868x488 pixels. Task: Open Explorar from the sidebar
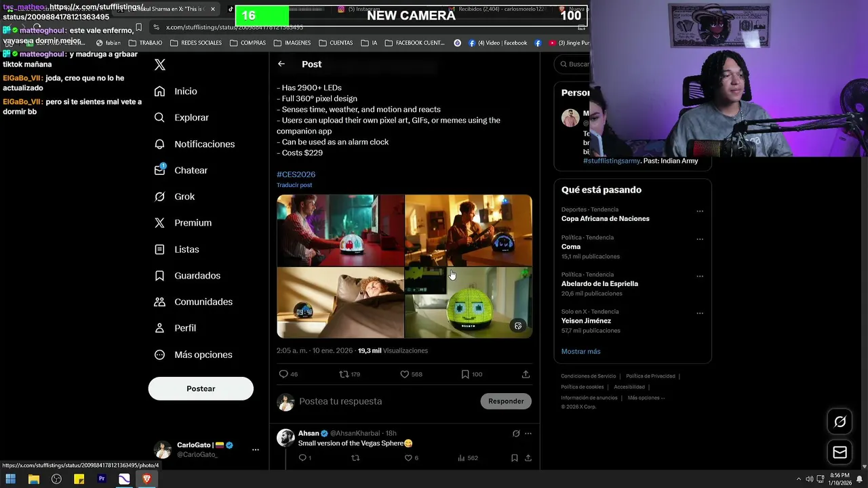click(181, 117)
